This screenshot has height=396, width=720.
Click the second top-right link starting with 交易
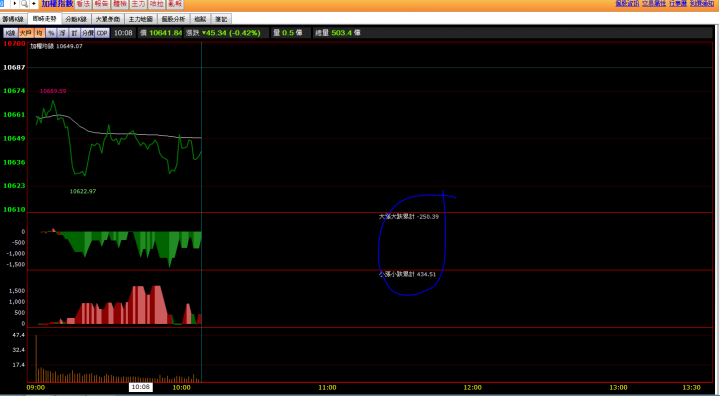tap(654, 3)
